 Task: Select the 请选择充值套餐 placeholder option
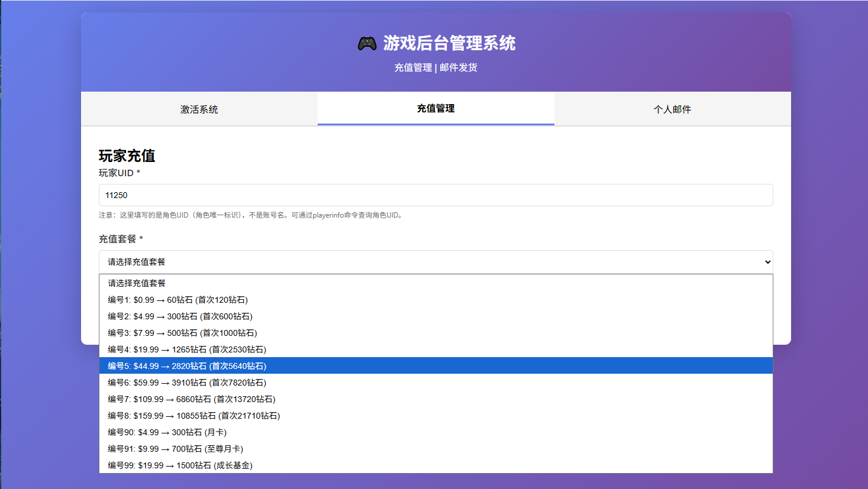(137, 283)
